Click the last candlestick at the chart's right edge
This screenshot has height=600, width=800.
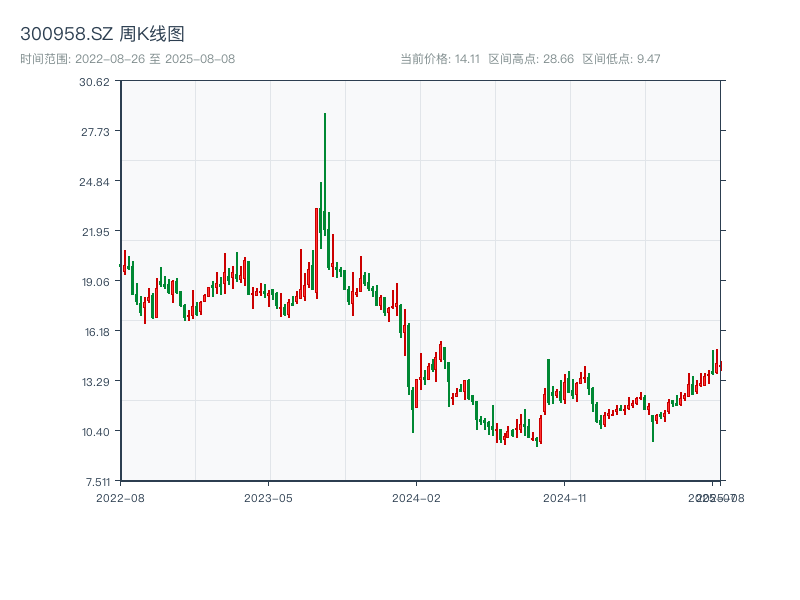(x=720, y=365)
